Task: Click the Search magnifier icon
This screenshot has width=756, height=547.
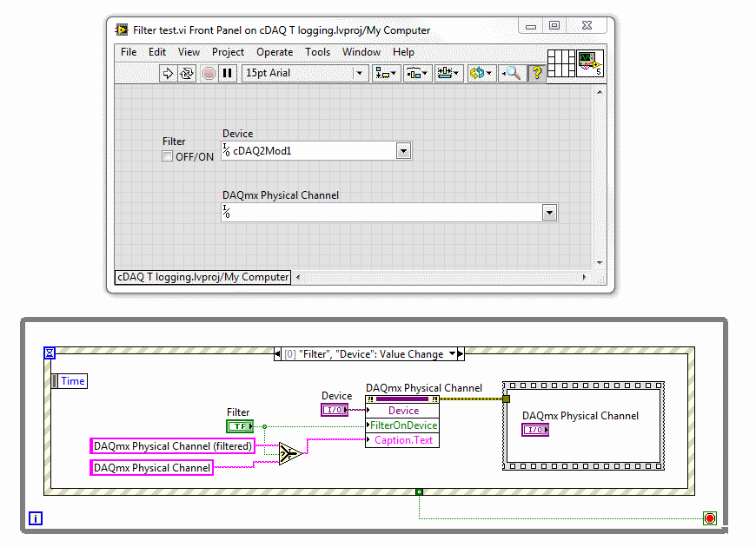Action: [512, 73]
